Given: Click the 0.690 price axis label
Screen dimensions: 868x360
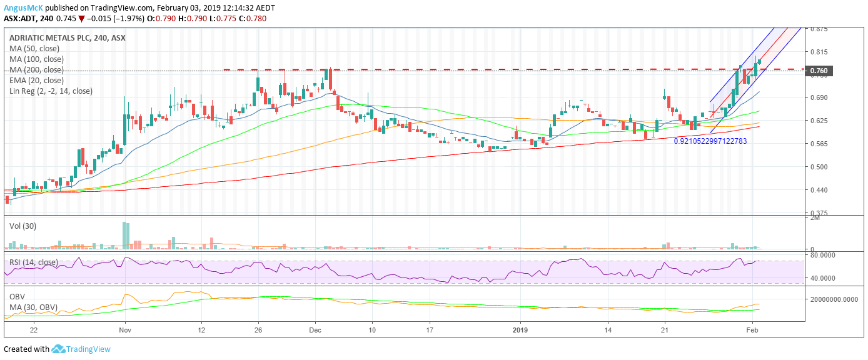Looking at the screenshot, I should 819,97.
